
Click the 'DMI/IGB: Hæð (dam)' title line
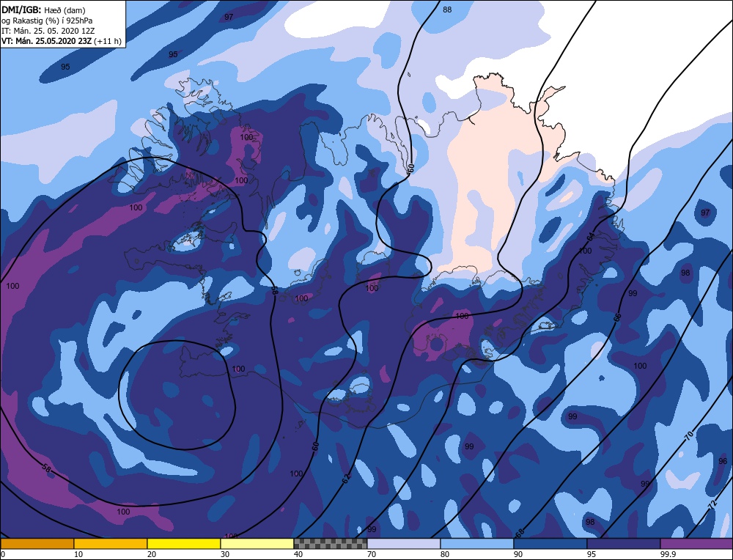43,10
